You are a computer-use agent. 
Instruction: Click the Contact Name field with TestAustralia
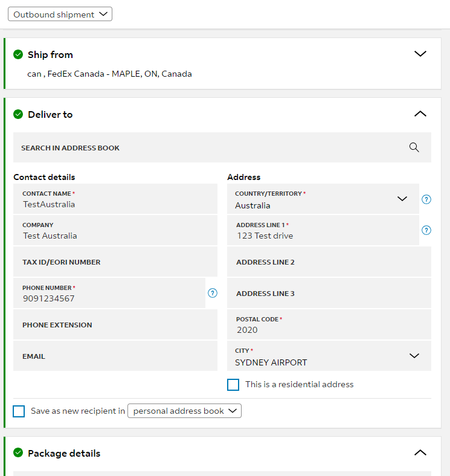(115, 199)
